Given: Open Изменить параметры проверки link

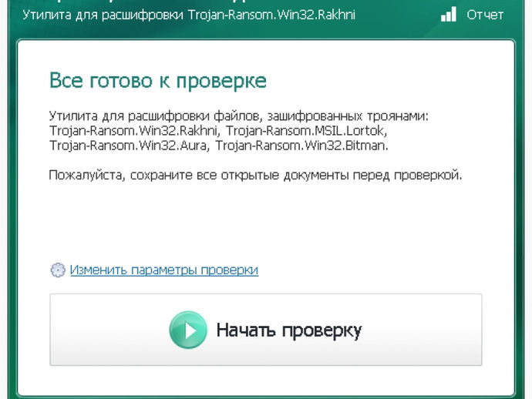Looking at the screenshot, I should (164, 270).
